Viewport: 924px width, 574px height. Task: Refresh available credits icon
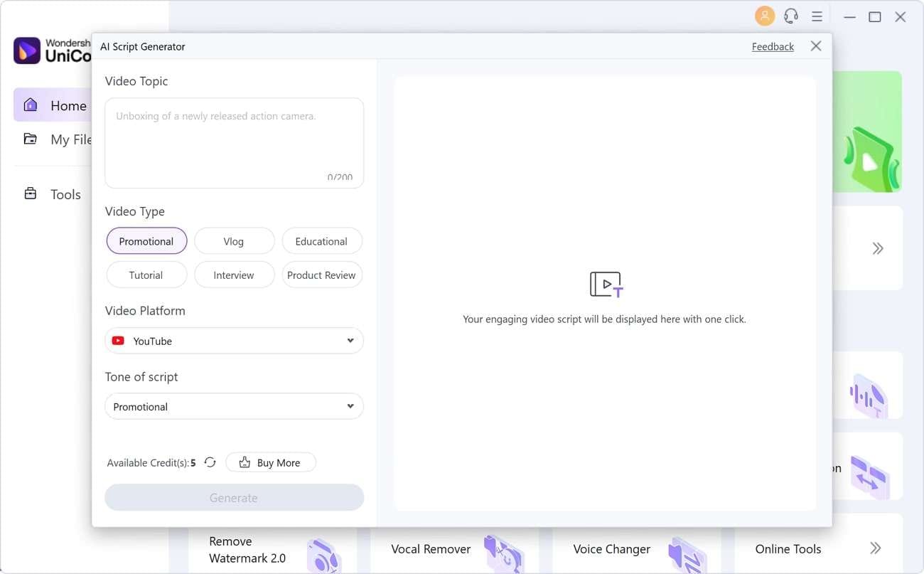point(210,462)
